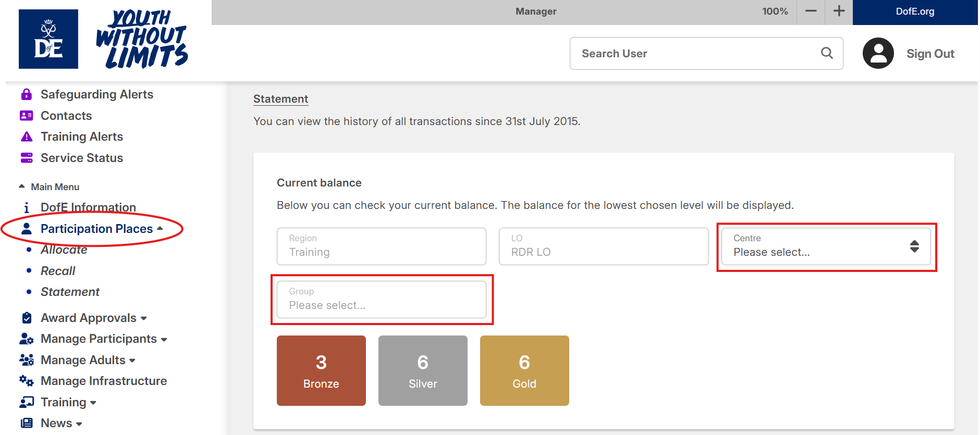The height and width of the screenshot is (435, 980).
Task: Expand the News menu
Action: (79, 424)
